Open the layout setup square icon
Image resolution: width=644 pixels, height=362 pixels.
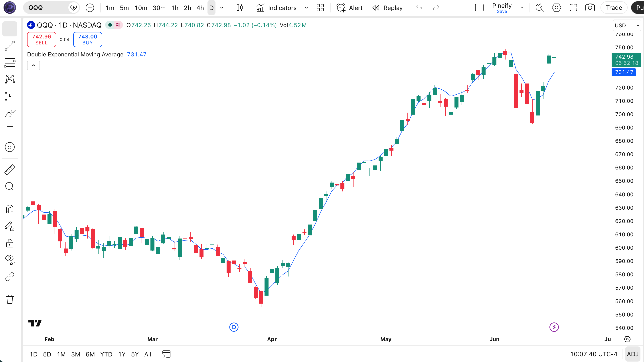(x=479, y=8)
